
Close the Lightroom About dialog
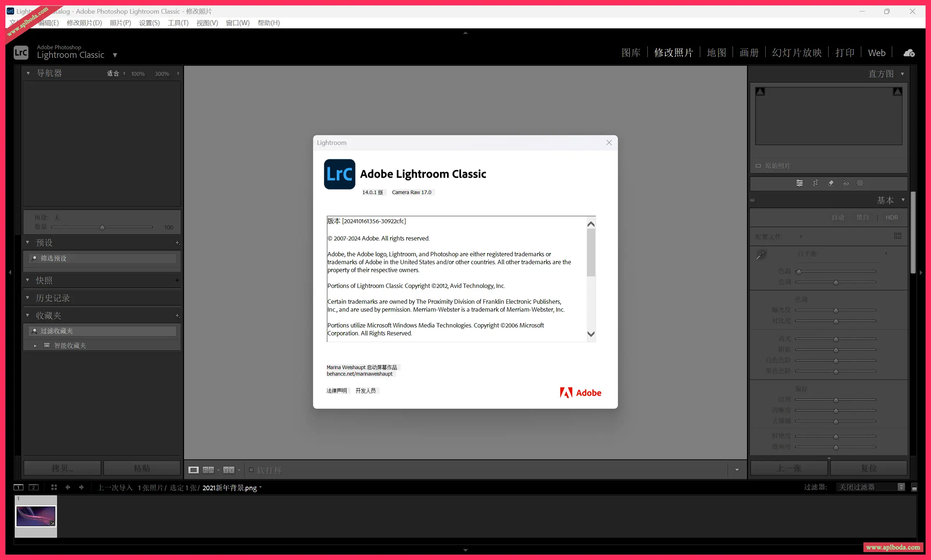tap(609, 143)
